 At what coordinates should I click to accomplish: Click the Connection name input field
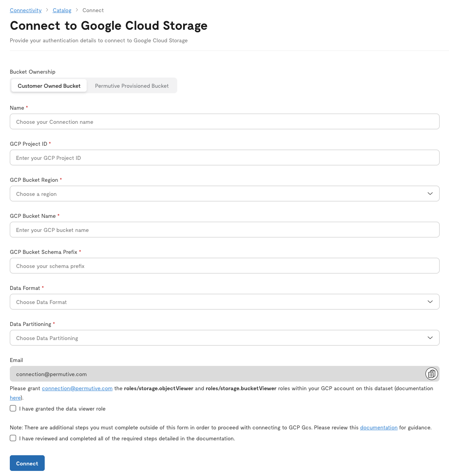224,121
